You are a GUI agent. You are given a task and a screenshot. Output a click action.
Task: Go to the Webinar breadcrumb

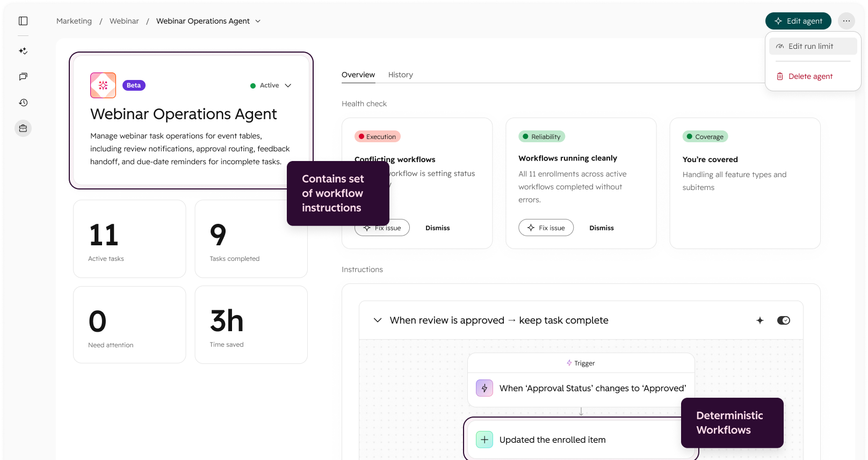[124, 21]
